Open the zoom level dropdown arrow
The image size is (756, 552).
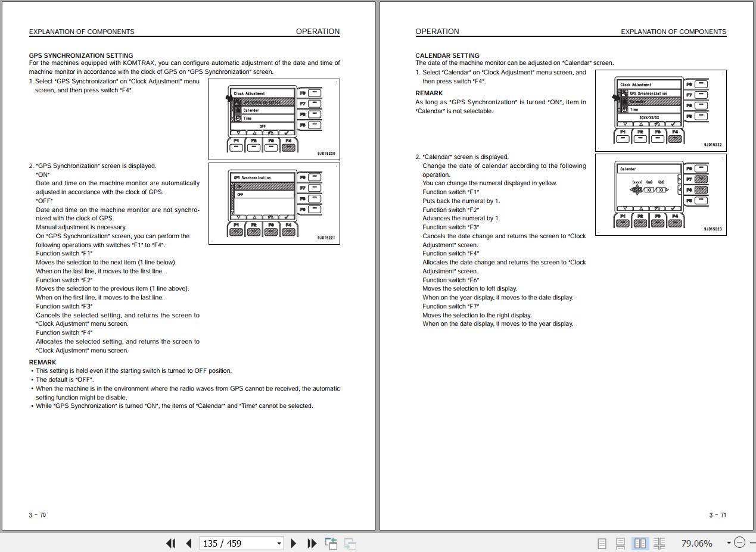[x=729, y=543]
